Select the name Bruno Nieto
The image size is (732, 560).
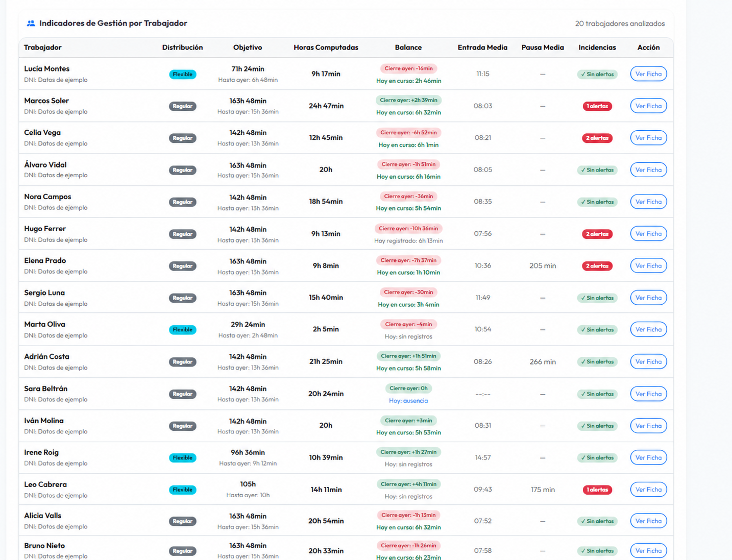coord(44,546)
